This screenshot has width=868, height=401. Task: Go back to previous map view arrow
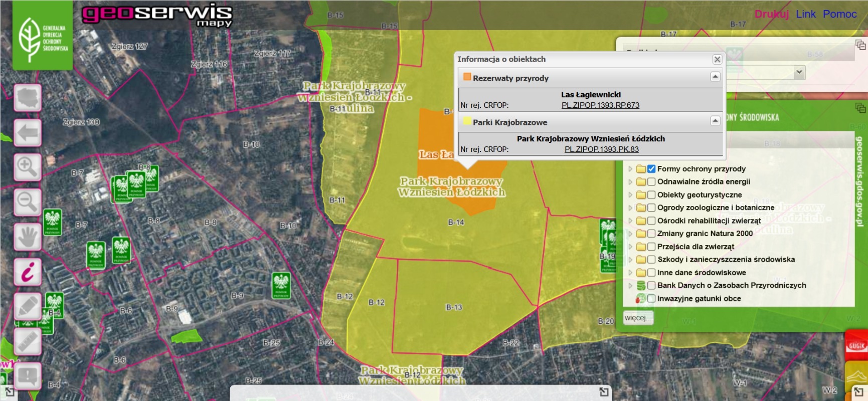point(28,133)
